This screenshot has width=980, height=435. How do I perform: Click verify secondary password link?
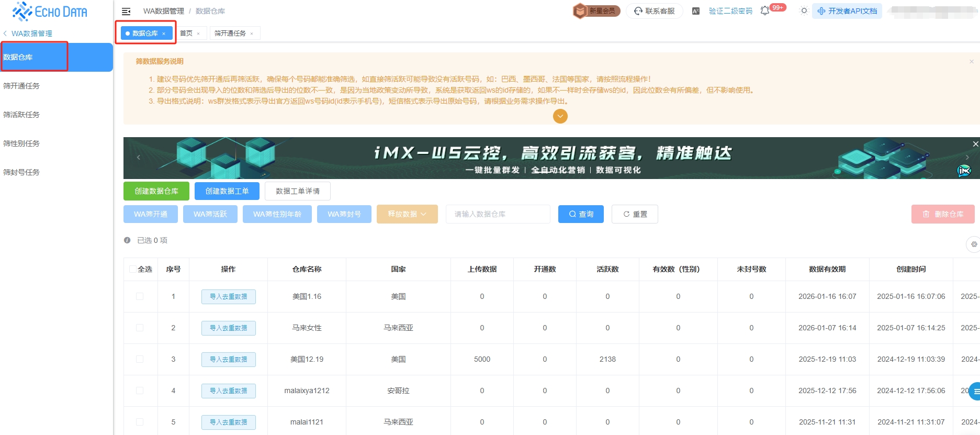tap(730, 11)
